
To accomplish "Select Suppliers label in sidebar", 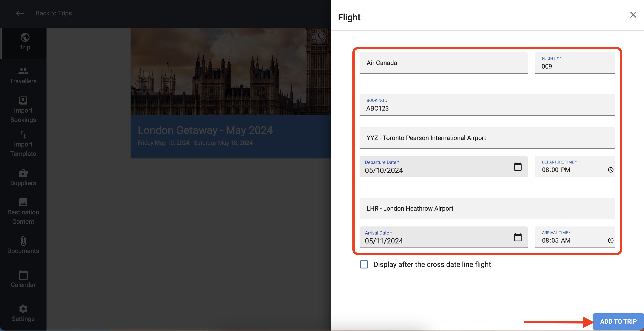I will point(23,183).
